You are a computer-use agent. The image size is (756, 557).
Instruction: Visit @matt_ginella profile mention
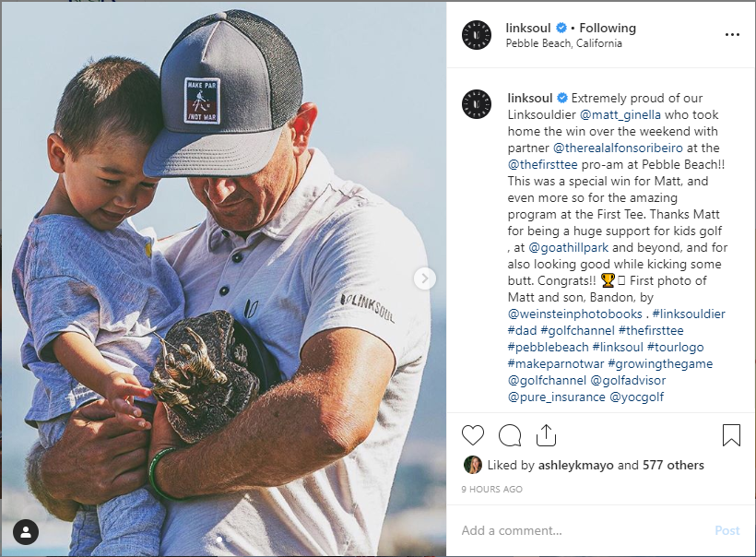click(620, 114)
